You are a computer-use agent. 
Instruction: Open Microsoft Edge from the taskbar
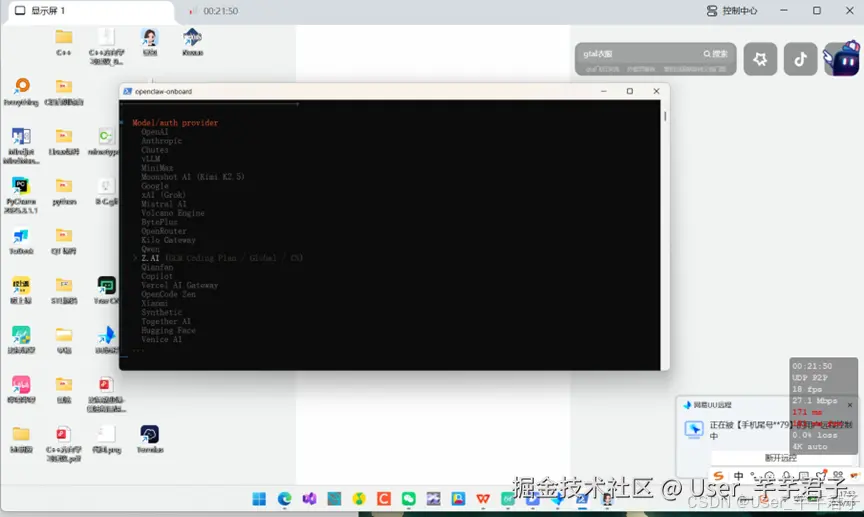pos(284,499)
